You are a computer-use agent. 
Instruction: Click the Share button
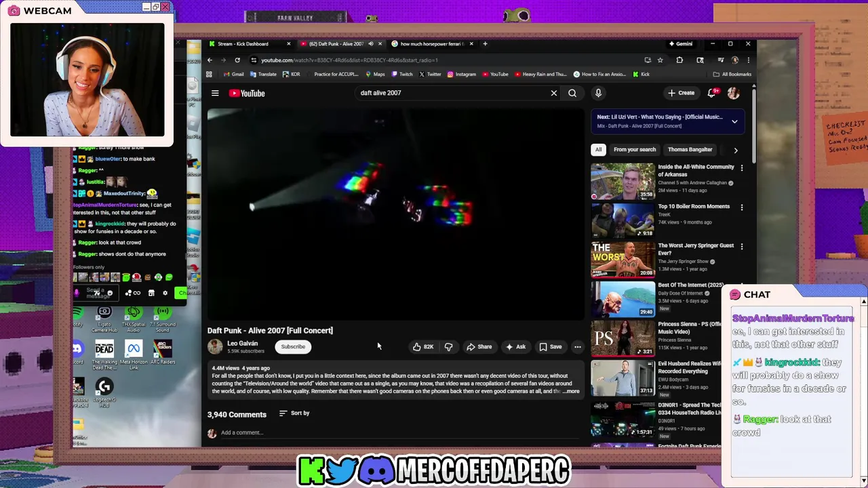click(479, 347)
